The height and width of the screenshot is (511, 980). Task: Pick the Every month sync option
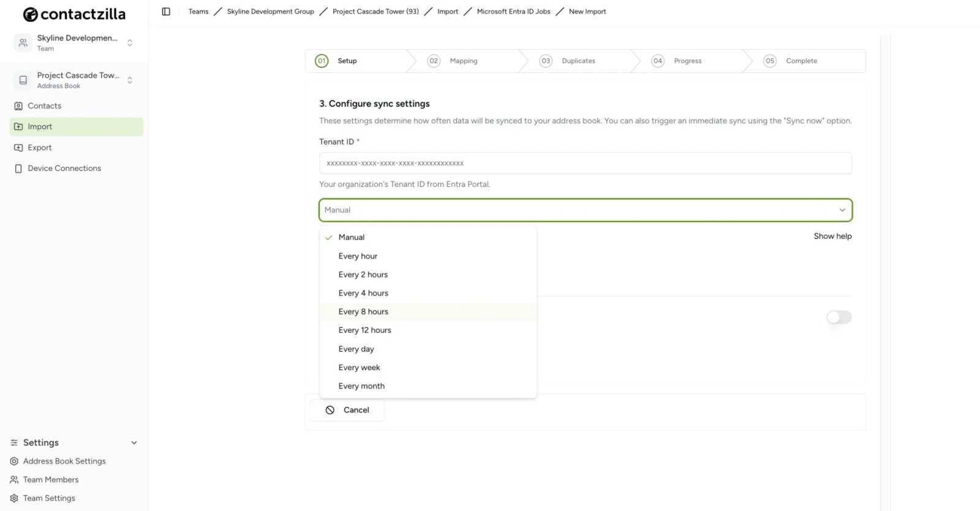point(361,386)
